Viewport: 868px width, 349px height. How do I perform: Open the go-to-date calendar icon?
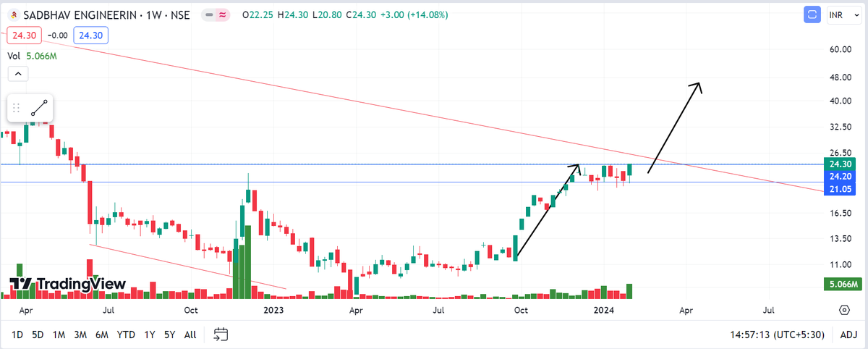click(221, 335)
